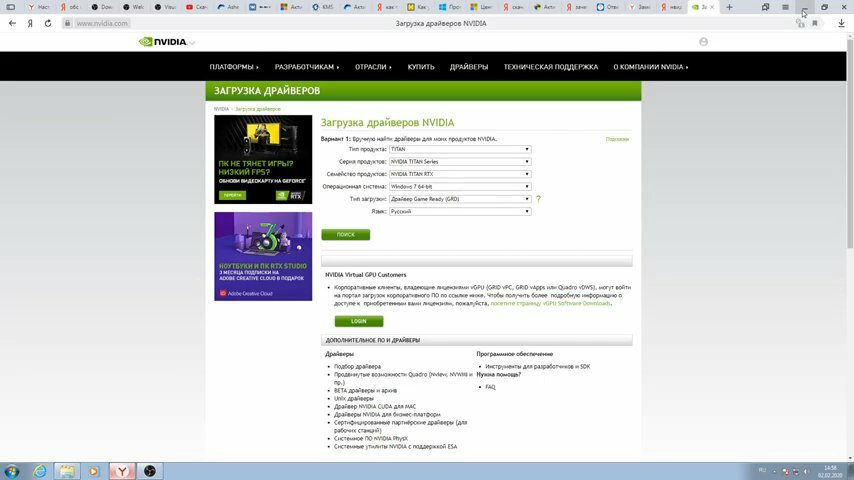Open Системное ПО NVIDIA PhysX link
The width and height of the screenshot is (854, 480).
coord(370,439)
